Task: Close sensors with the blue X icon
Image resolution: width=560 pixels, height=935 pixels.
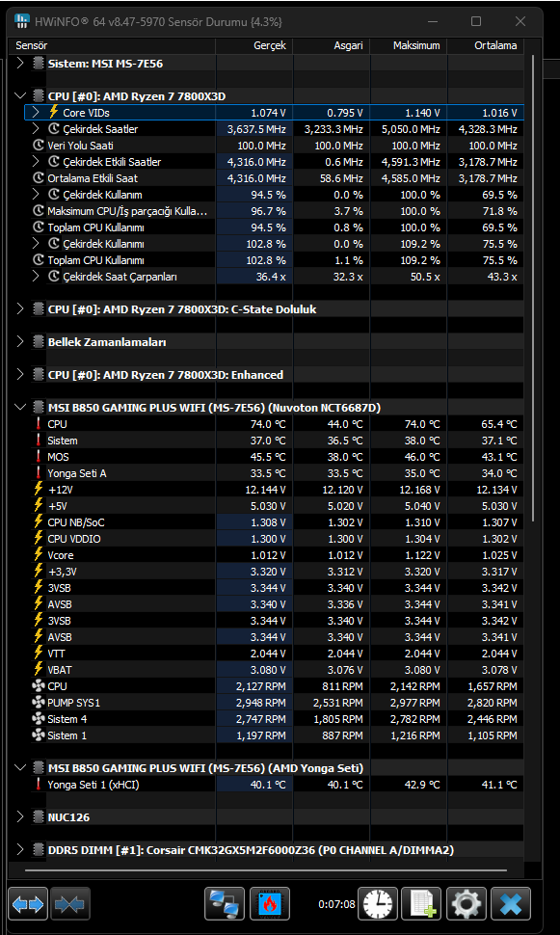Action: [511, 904]
